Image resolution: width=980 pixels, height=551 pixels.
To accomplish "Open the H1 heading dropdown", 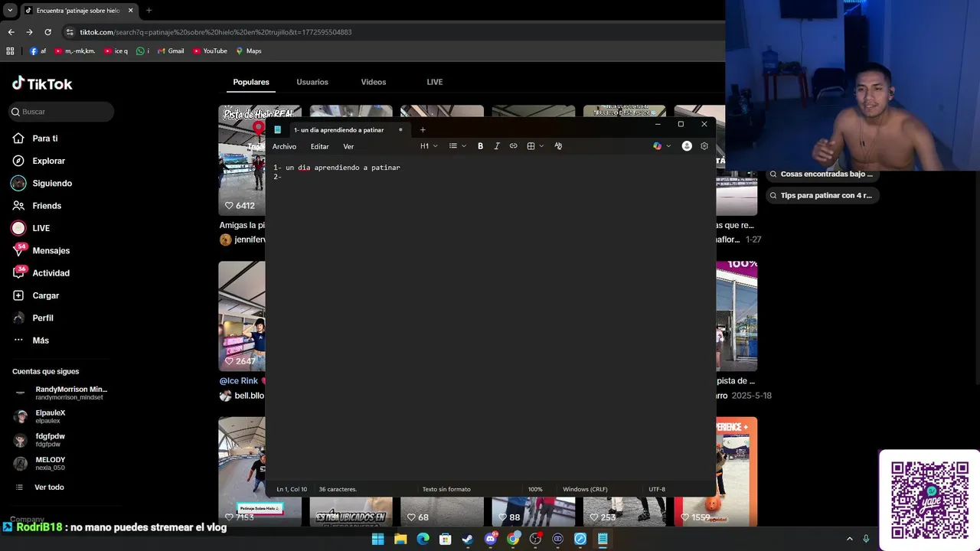I will pyautogui.click(x=429, y=146).
